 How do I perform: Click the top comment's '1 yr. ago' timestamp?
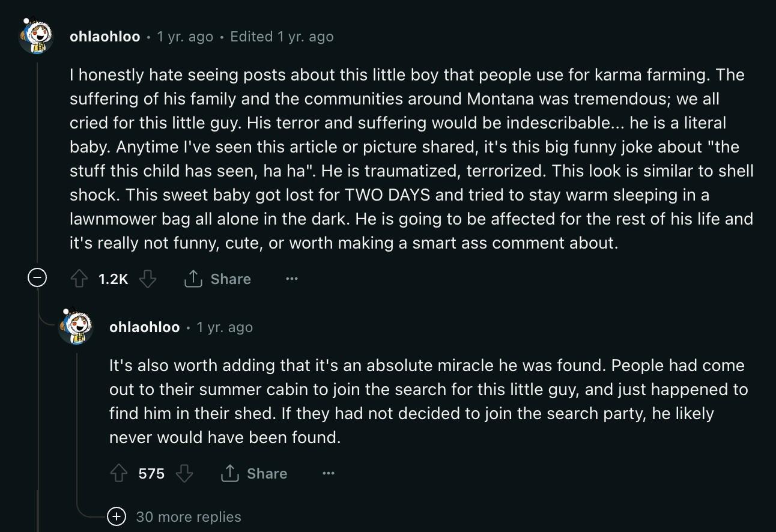[185, 37]
